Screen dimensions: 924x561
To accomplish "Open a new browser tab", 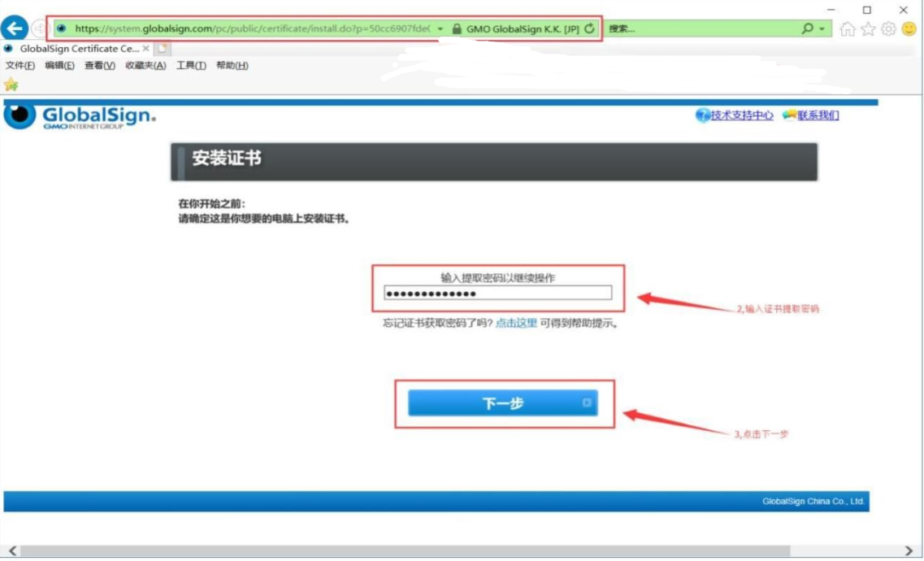I will click(163, 49).
